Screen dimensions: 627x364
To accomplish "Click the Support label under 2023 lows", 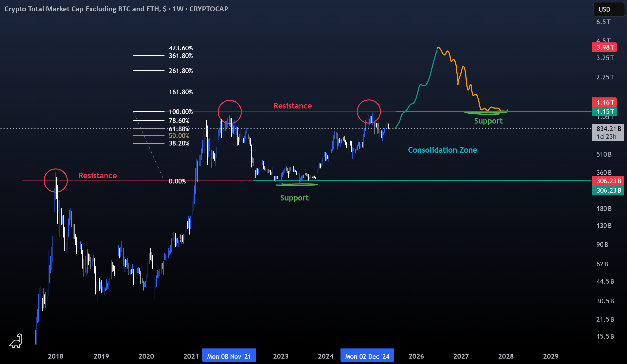I will (x=294, y=198).
